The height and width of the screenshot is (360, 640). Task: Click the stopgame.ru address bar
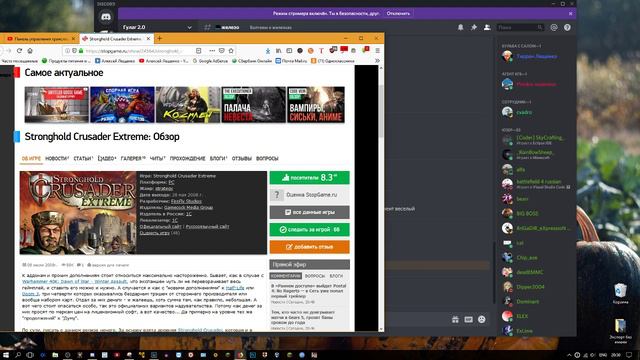(133, 51)
